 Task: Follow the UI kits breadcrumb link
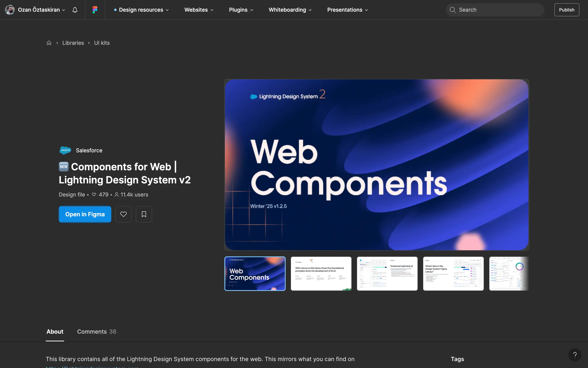[102, 43]
